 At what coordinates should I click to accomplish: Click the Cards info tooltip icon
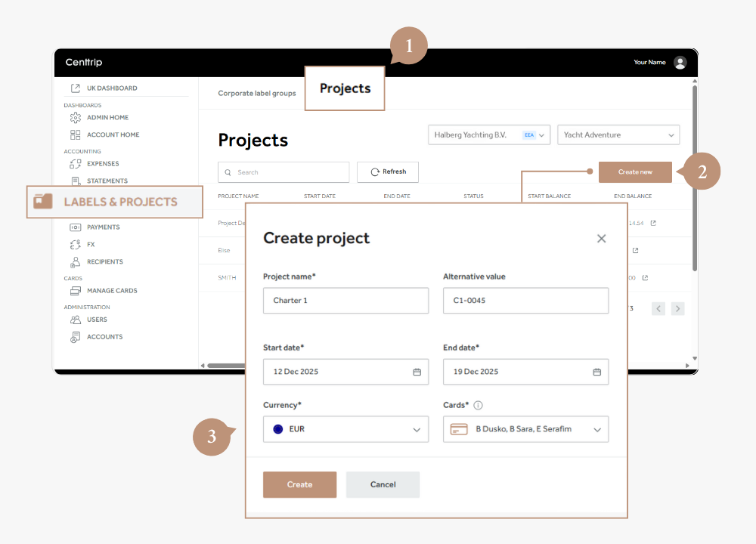pos(478,406)
